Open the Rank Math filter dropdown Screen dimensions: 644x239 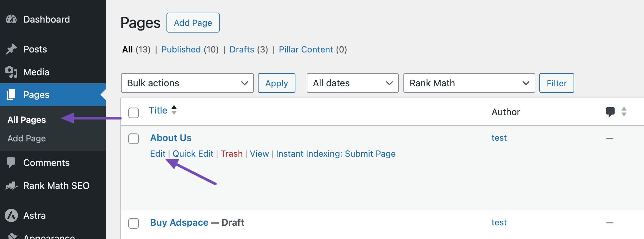(469, 83)
